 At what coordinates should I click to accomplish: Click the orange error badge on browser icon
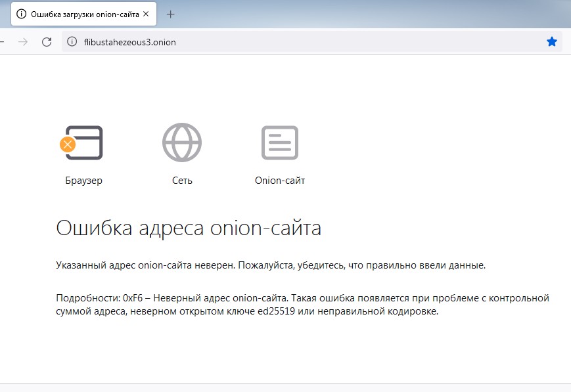pyautogui.click(x=68, y=144)
